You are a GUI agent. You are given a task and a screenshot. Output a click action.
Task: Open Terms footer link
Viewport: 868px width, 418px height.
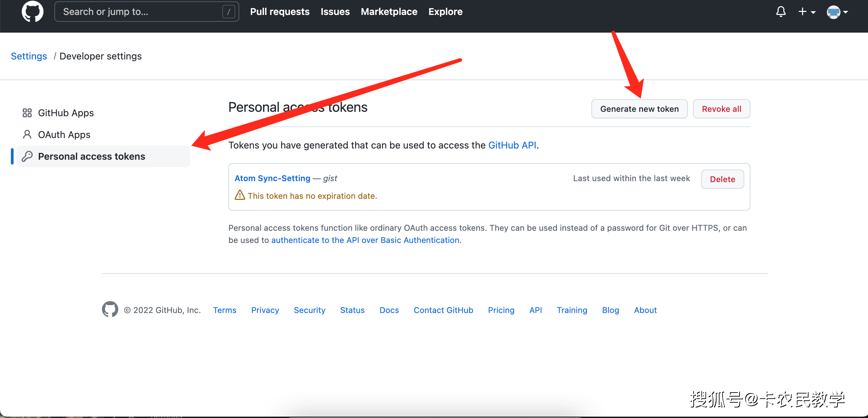pyautogui.click(x=225, y=310)
